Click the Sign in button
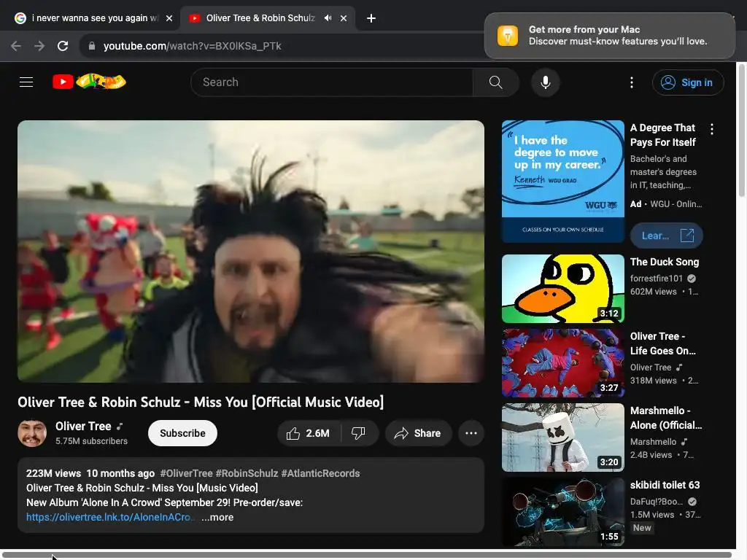This screenshot has width=747, height=560. pos(688,82)
